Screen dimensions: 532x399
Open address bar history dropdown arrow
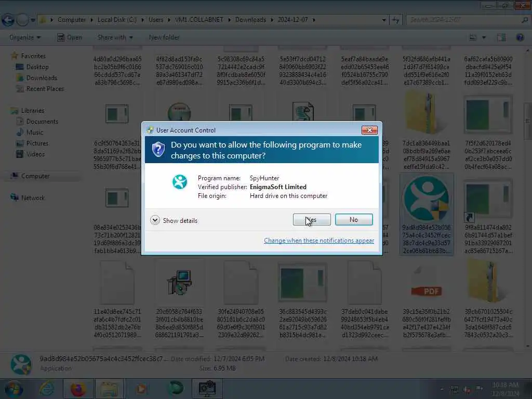click(x=384, y=20)
